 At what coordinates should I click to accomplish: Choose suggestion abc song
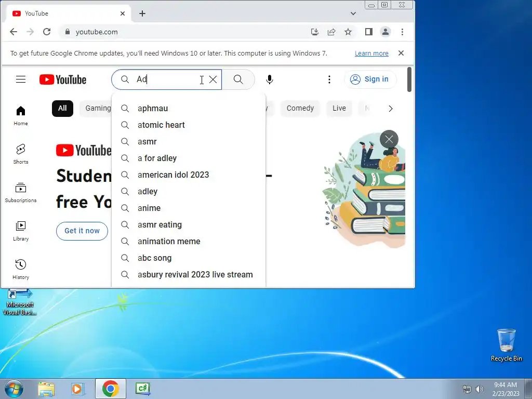point(189,258)
